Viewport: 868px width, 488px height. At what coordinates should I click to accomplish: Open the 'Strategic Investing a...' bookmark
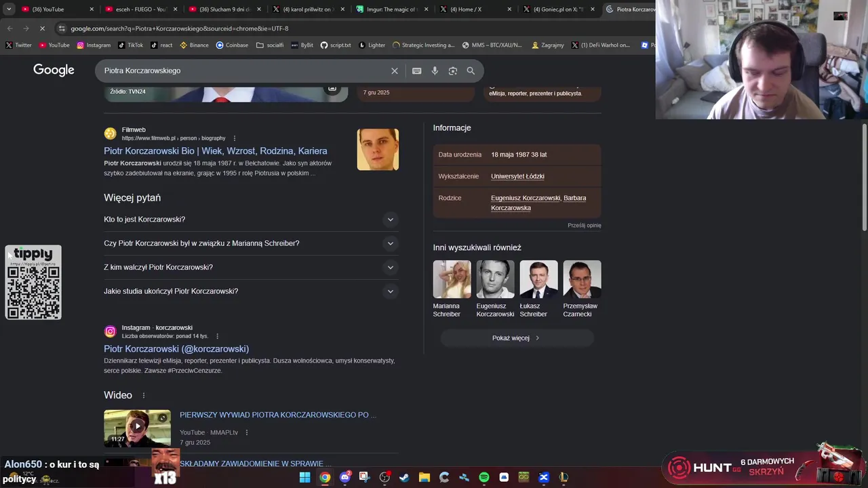(x=424, y=45)
